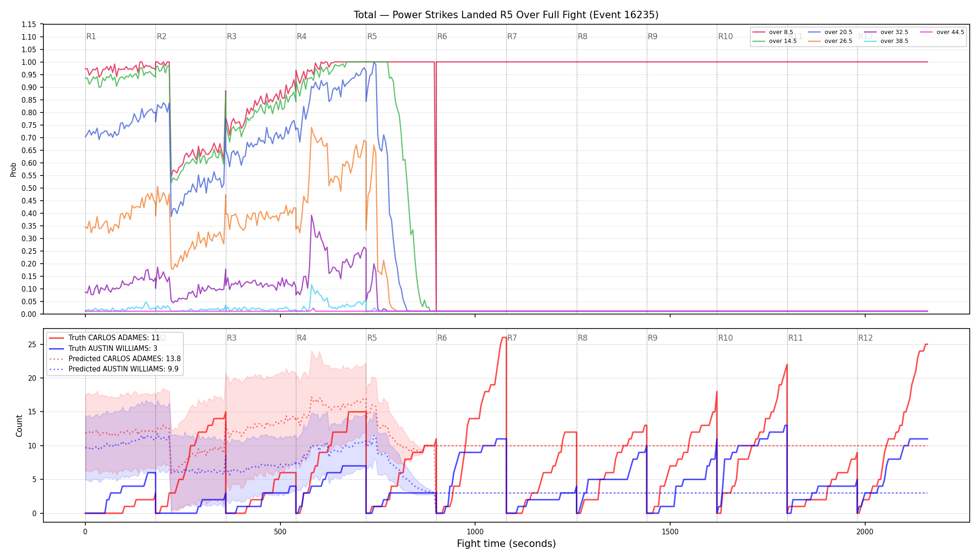Click the R7 round label in count chart
980x560 pixels.
click(x=512, y=338)
